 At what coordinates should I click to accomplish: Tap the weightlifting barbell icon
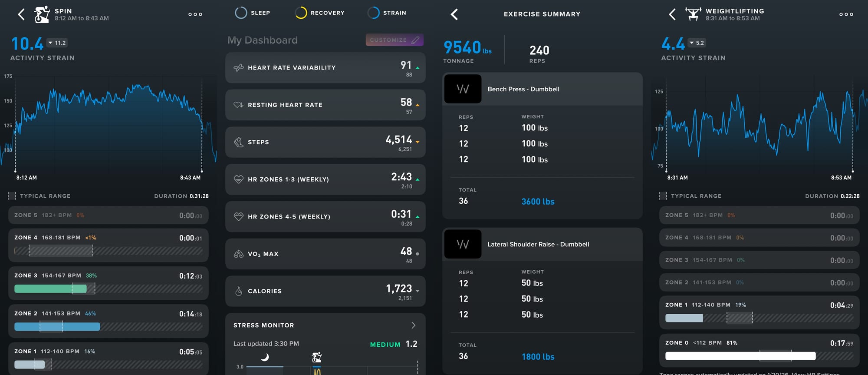[x=693, y=14]
